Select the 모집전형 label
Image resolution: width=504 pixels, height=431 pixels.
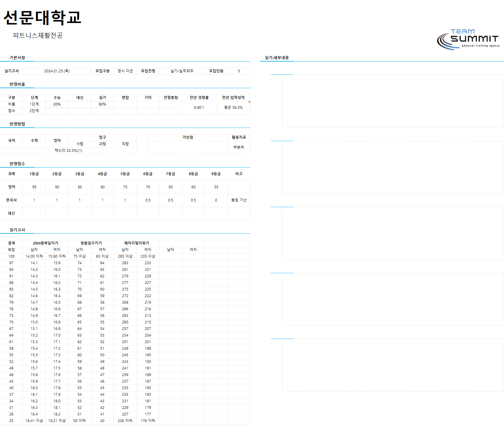pos(148,71)
